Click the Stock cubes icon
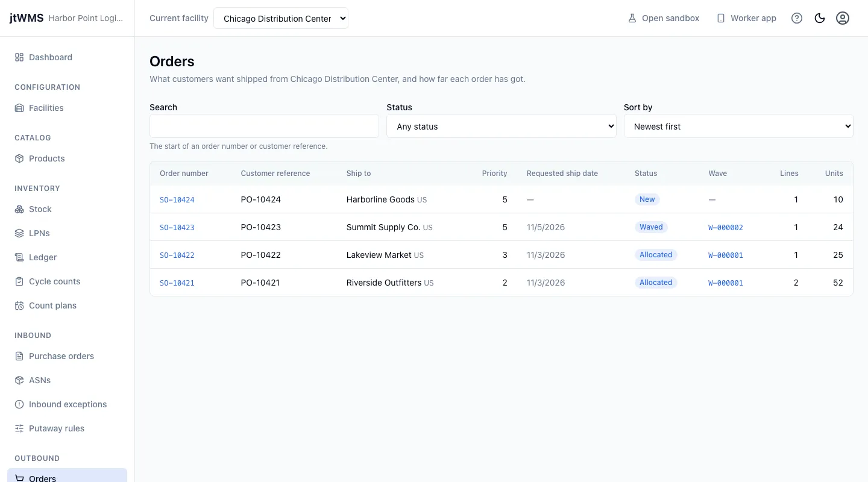 19,209
